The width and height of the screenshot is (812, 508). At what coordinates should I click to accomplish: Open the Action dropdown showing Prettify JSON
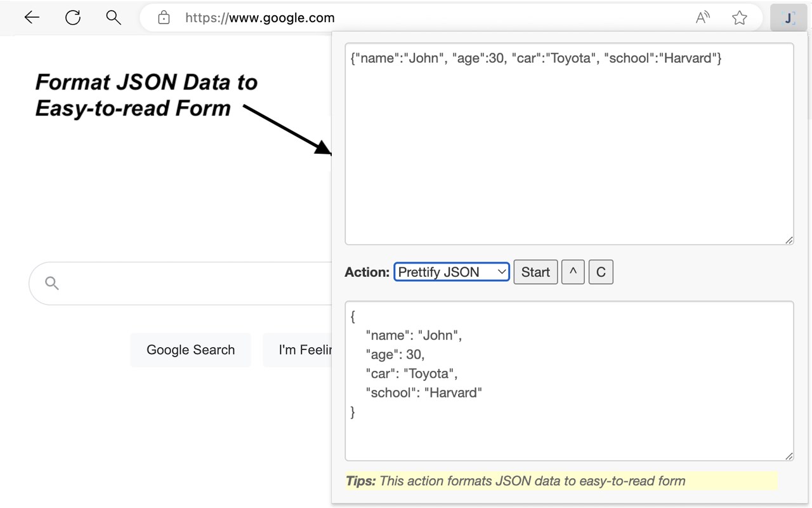[x=452, y=272]
